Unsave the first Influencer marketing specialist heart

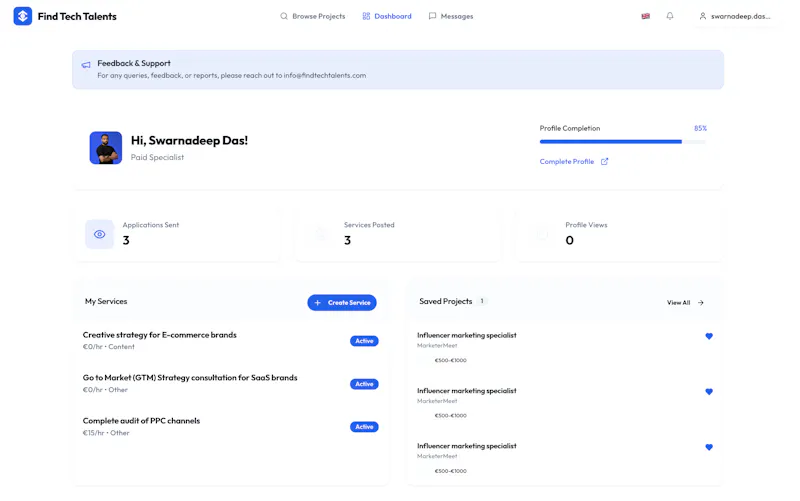(709, 336)
